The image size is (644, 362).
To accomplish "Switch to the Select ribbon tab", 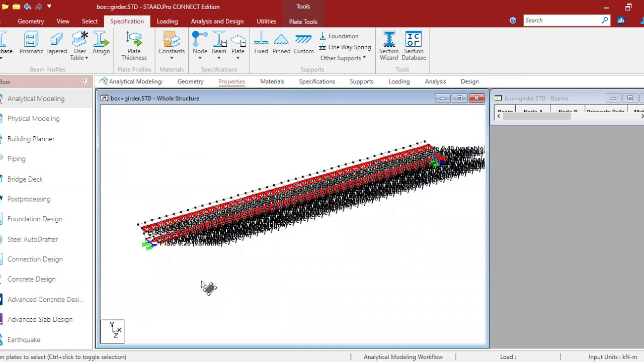I will (90, 21).
